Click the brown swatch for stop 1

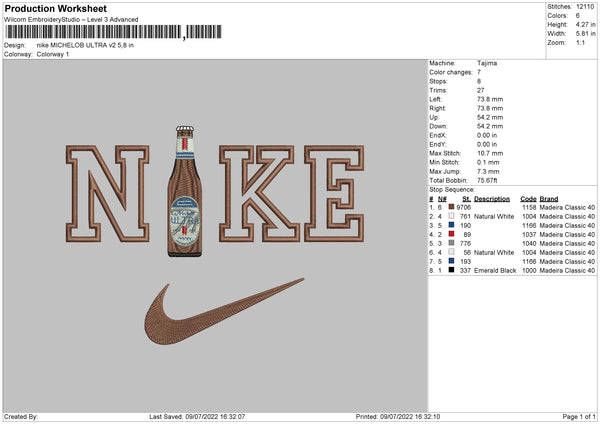451,207
